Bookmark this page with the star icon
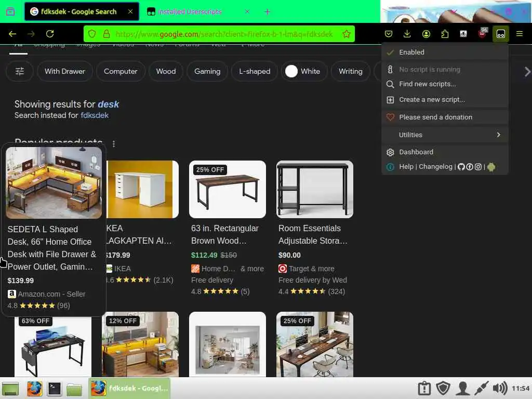The width and height of the screenshot is (532, 399). click(x=346, y=34)
